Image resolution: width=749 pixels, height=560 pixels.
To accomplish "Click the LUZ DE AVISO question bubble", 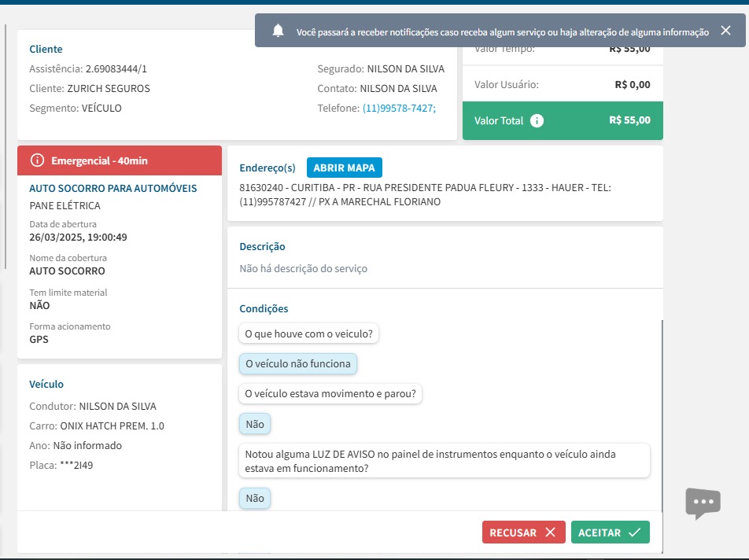I will click(x=444, y=461).
